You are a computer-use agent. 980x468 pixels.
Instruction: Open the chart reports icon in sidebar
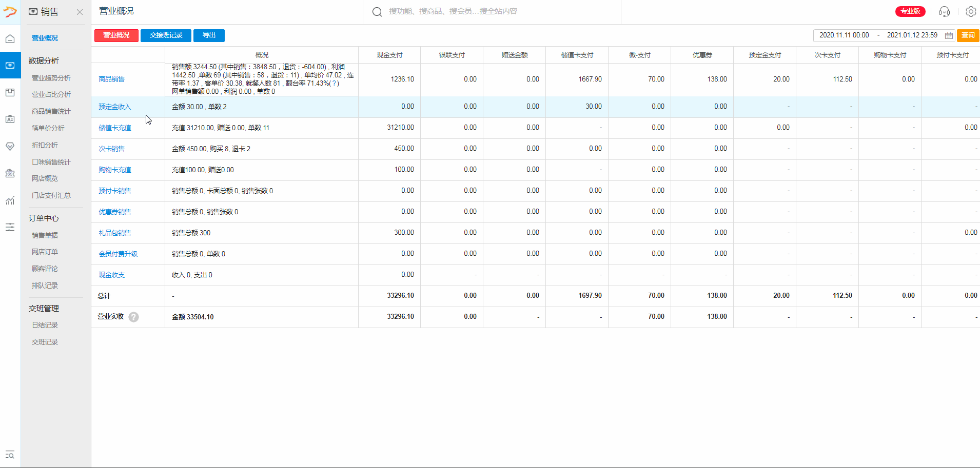[x=10, y=200]
